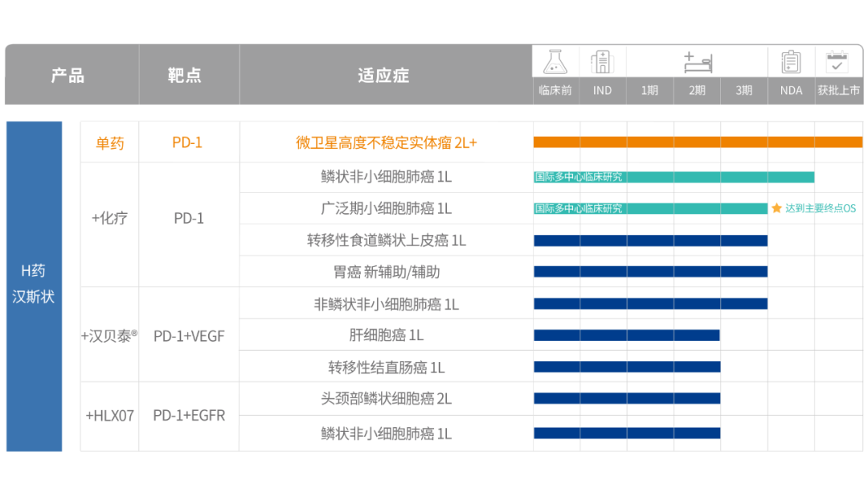This screenshot has width=868, height=489.
Task: Expand the PD-1+EGFR target cell
Action: (x=189, y=416)
